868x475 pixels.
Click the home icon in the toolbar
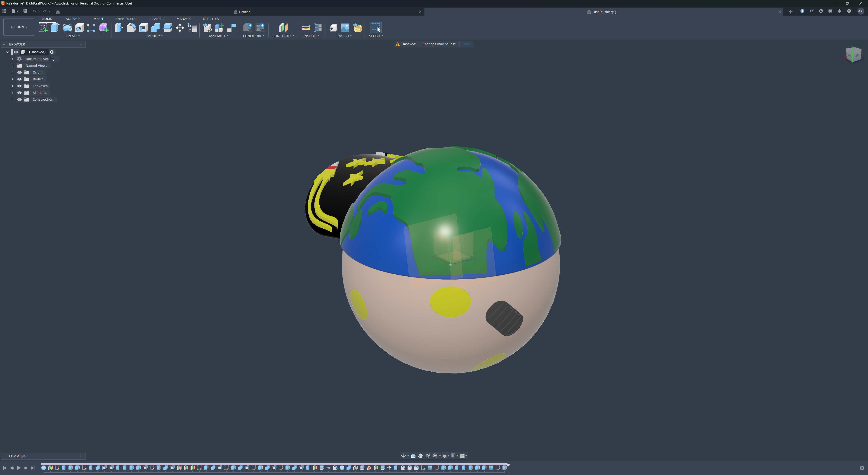click(x=58, y=12)
